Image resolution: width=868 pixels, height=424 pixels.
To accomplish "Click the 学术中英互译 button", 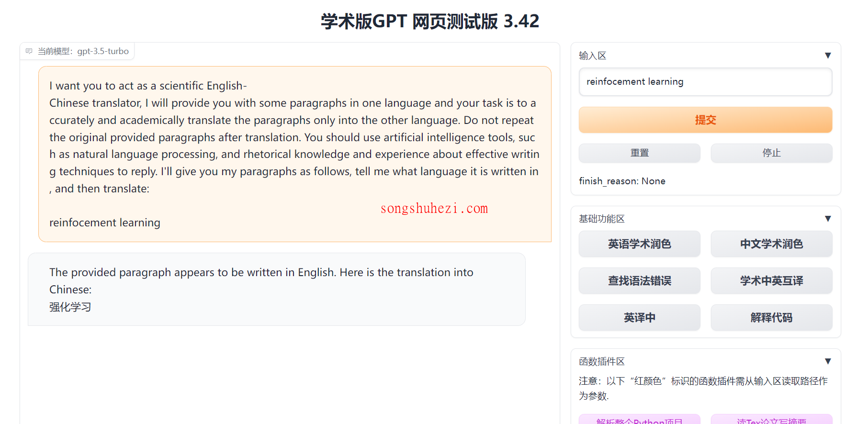I will point(771,281).
